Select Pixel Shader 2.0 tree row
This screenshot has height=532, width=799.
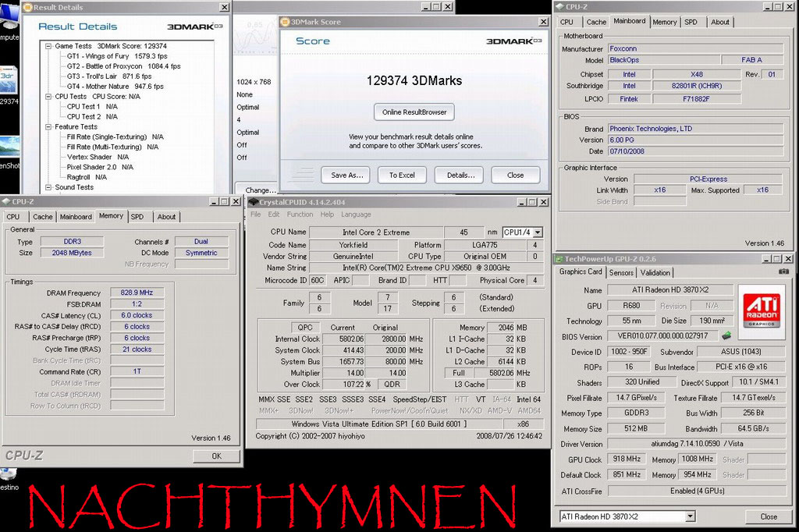[x=100, y=167]
